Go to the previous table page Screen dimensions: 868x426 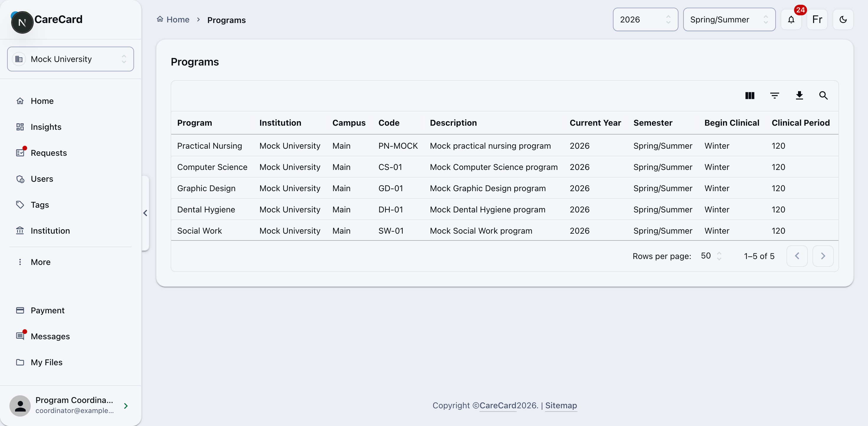pyautogui.click(x=797, y=256)
